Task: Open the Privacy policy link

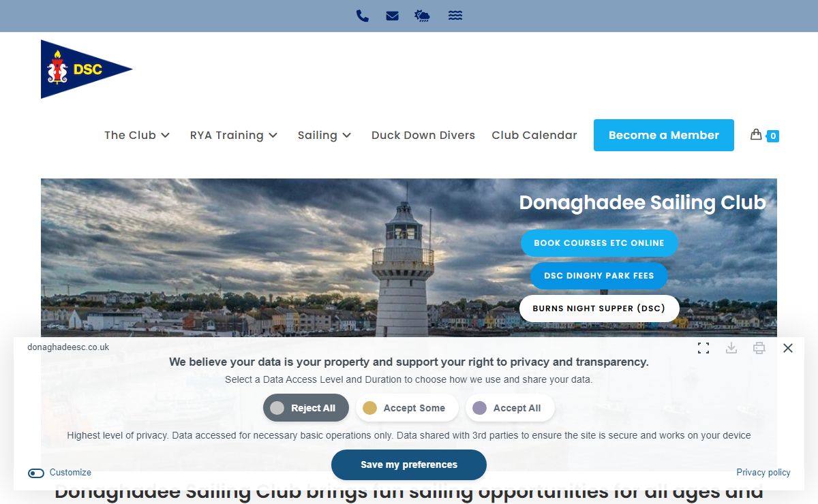Action: point(763,473)
